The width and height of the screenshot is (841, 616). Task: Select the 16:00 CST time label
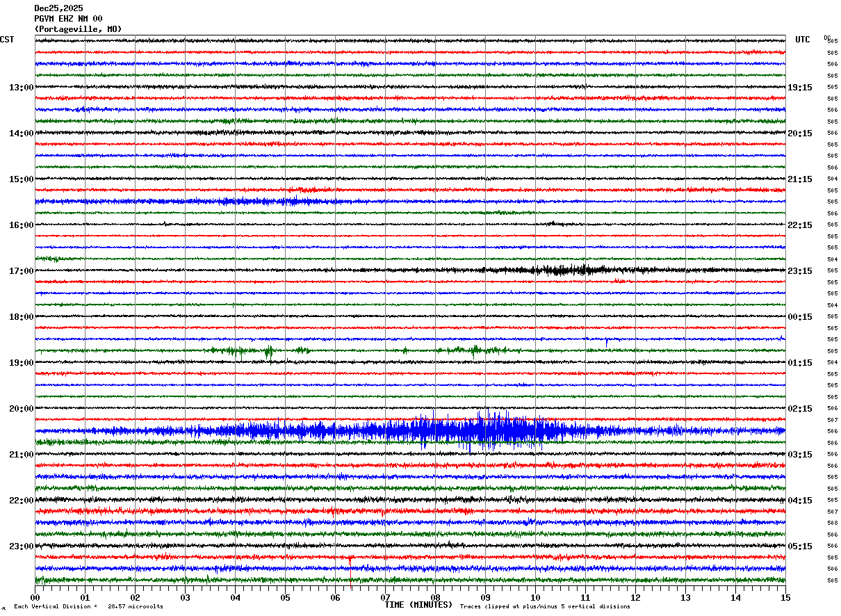(22, 225)
